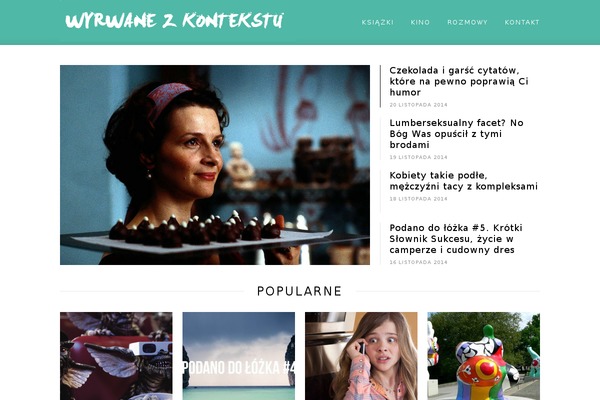The height and width of the screenshot is (400, 600).
Task: Open the Lumberseksualny facet article headline
Action: coord(457,134)
